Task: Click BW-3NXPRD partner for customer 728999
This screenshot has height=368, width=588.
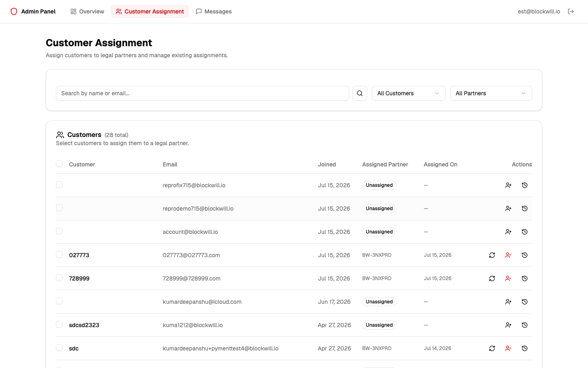Action: (377, 278)
